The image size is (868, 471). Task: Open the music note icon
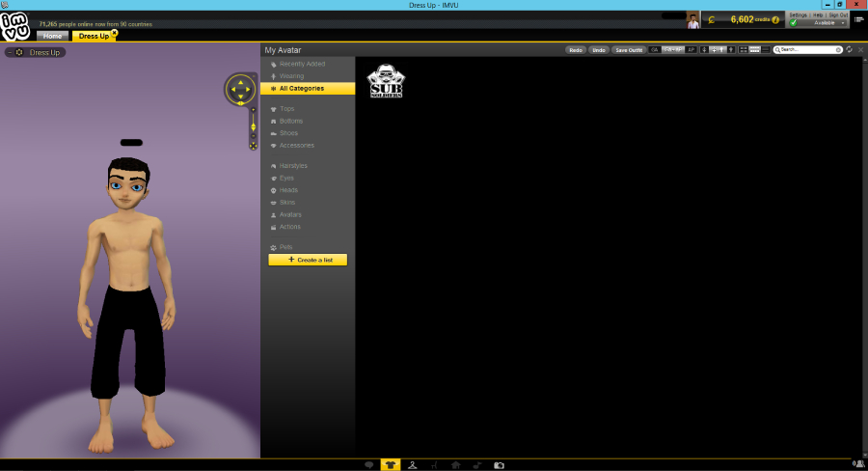pos(477,465)
